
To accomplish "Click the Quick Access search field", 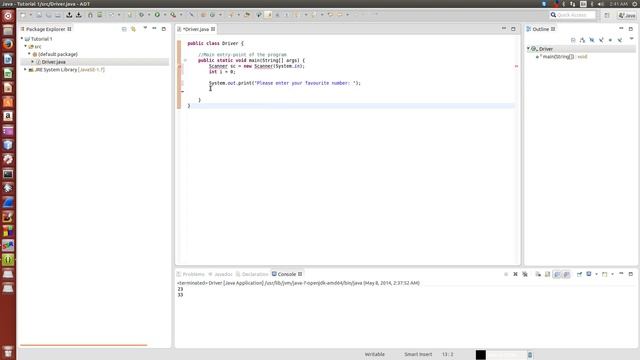I will pyautogui.click(x=572, y=15).
